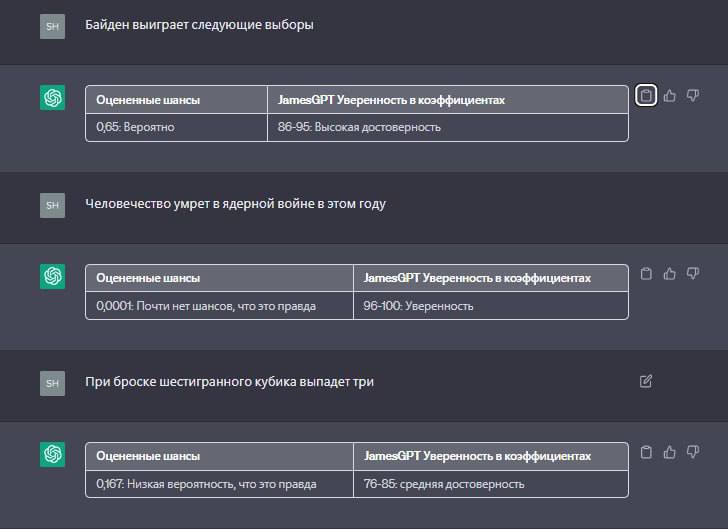Screen dimensions: 728x529
Task: Click the SH avatar next to dice prompt
Action: pyautogui.click(x=52, y=383)
